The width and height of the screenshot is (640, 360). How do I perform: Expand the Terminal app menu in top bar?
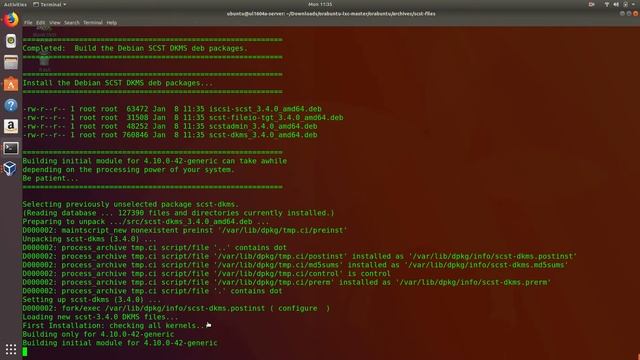coord(50,4)
